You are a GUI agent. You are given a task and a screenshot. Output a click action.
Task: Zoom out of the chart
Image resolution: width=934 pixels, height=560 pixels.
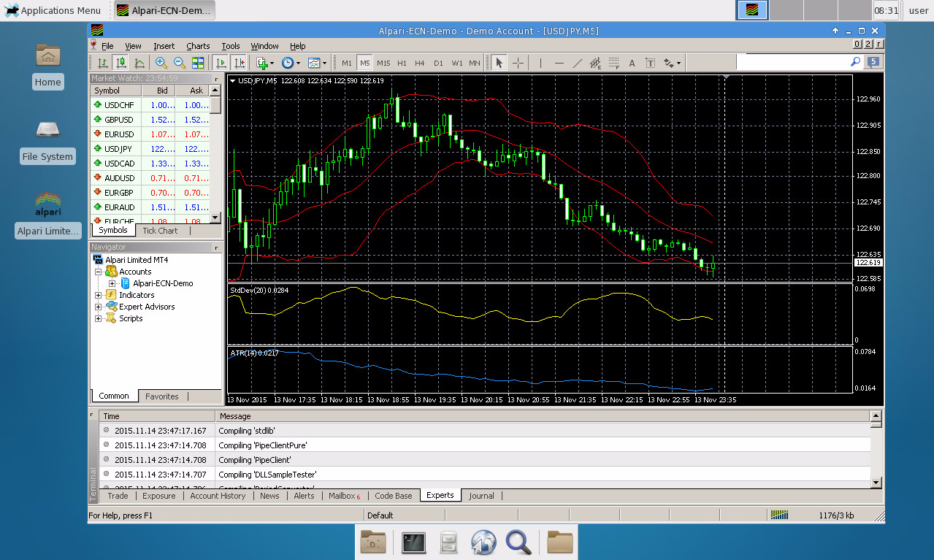point(179,63)
